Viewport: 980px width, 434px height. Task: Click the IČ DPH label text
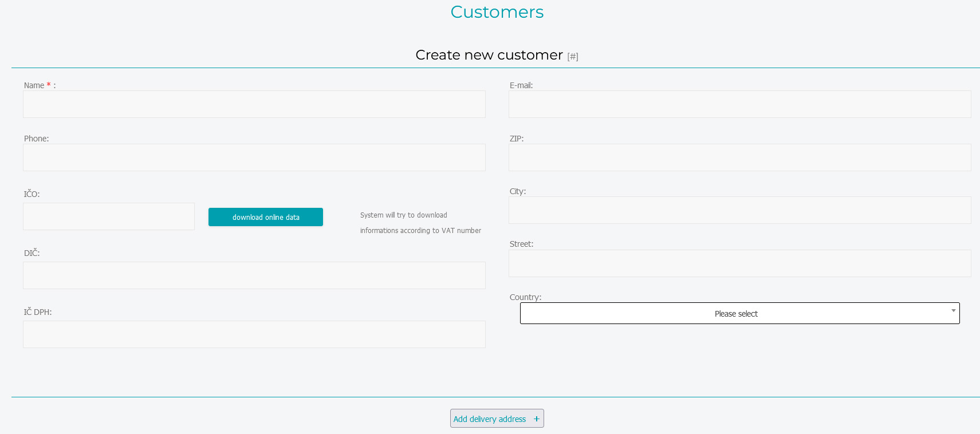pyautogui.click(x=38, y=312)
